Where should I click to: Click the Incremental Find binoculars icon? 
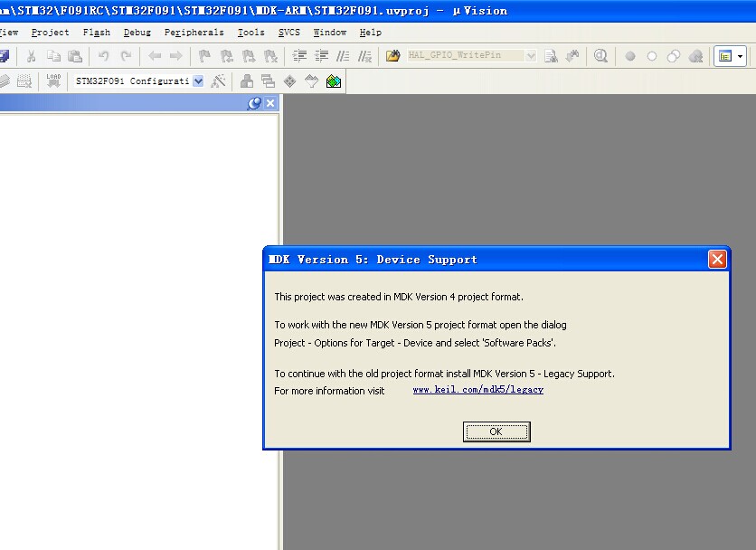(x=572, y=56)
